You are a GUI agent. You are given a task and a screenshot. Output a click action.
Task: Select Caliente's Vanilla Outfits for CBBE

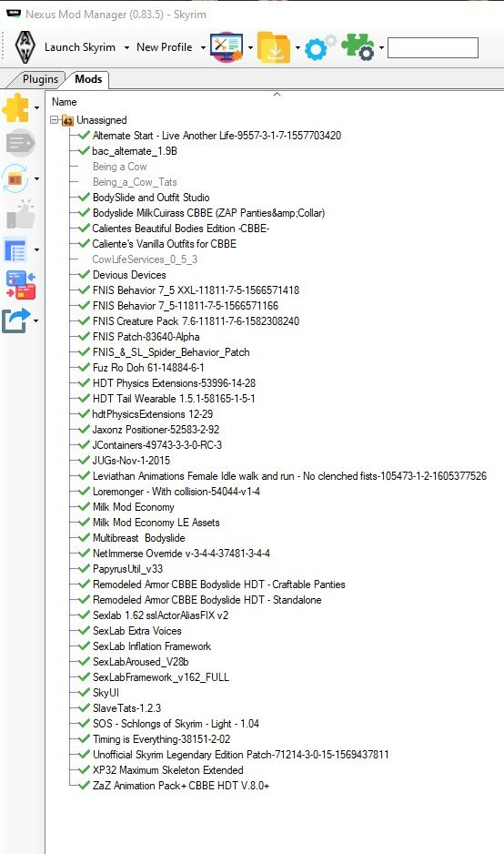click(165, 243)
